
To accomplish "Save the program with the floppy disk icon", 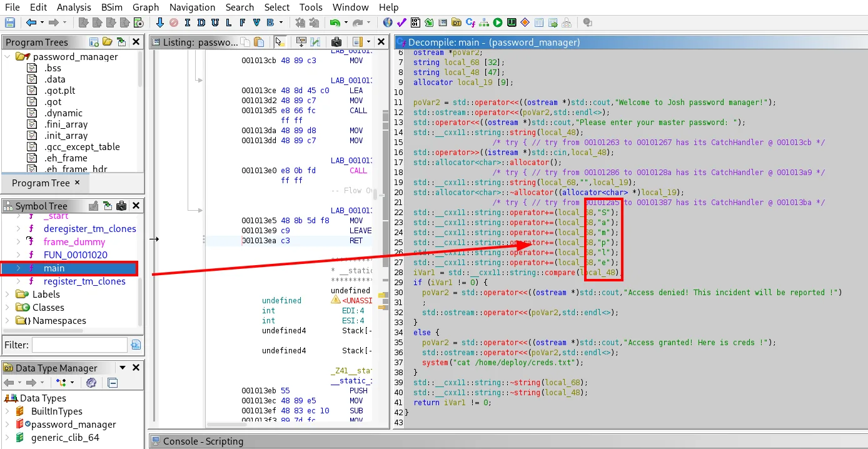I will click(x=10, y=23).
